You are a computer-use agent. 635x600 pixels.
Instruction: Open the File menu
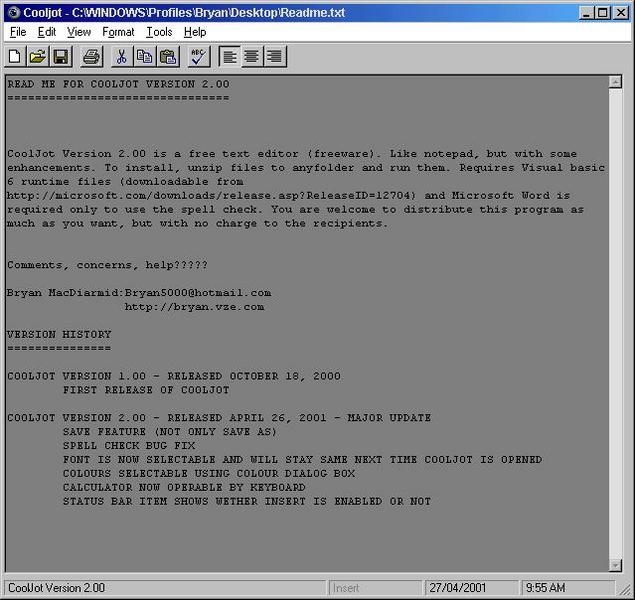[18, 32]
